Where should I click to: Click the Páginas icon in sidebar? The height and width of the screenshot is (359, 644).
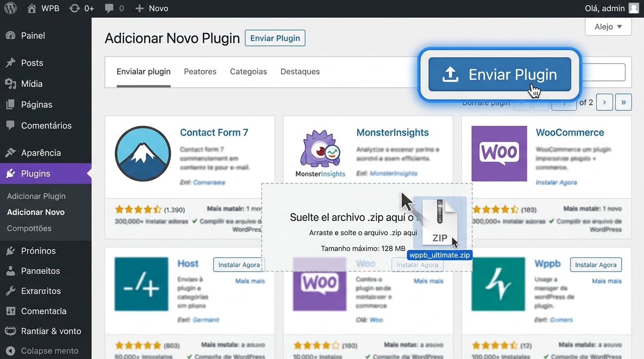10,105
